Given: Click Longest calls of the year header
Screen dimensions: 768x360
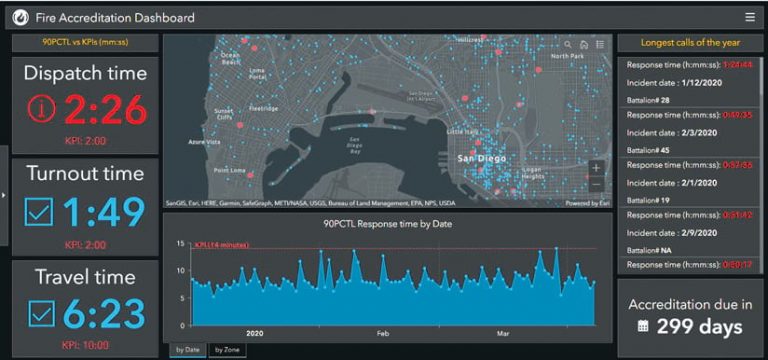Looking at the screenshot, I should pos(690,43).
